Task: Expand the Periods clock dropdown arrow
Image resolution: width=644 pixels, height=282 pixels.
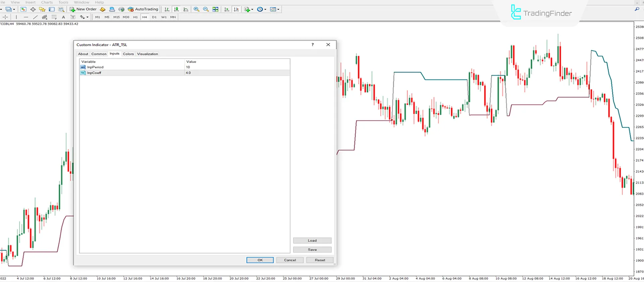Action: [x=265, y=10]
